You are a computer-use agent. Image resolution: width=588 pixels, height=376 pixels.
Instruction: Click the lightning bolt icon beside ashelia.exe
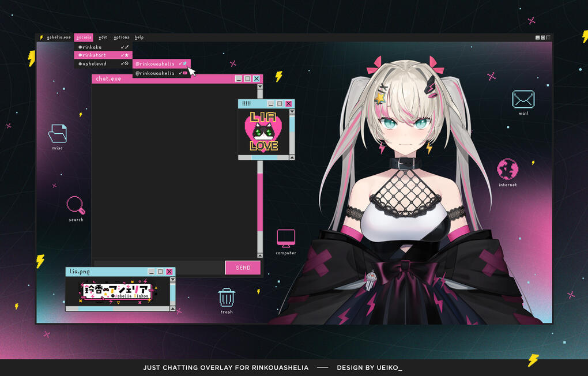[42, 37]
